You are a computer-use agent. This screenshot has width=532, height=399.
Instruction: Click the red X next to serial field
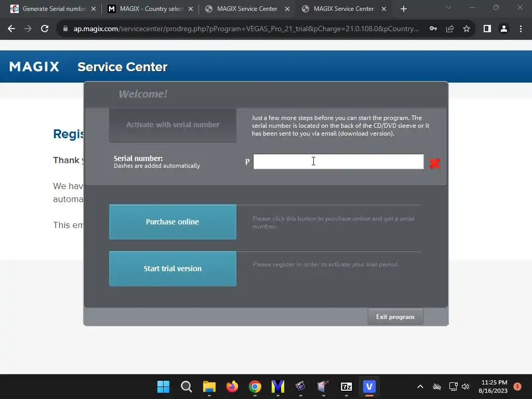(434, 163)
